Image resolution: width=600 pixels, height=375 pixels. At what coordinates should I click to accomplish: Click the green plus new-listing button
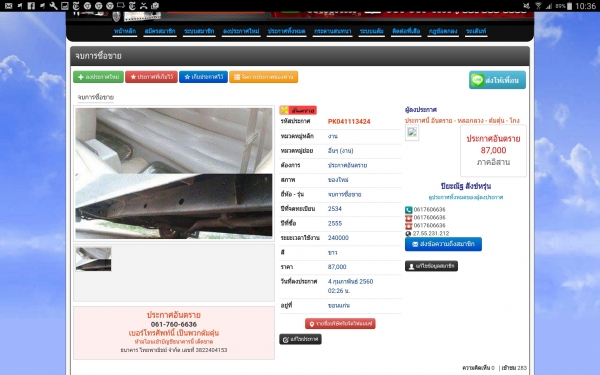coord(98,77)
